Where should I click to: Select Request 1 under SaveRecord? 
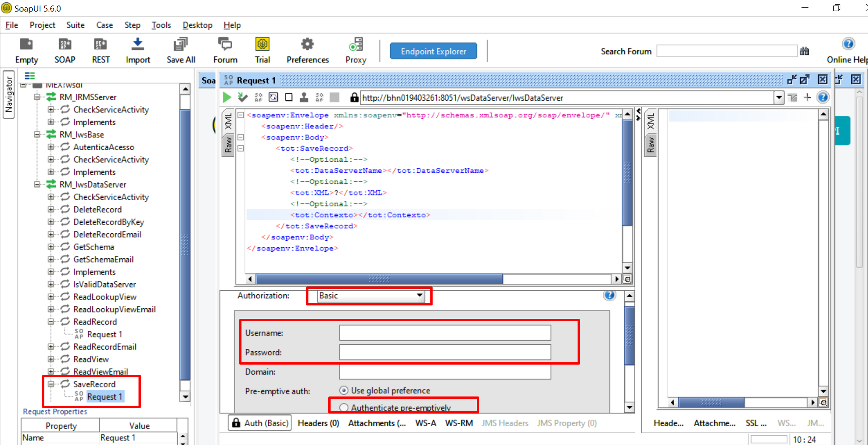coord(105,396)
